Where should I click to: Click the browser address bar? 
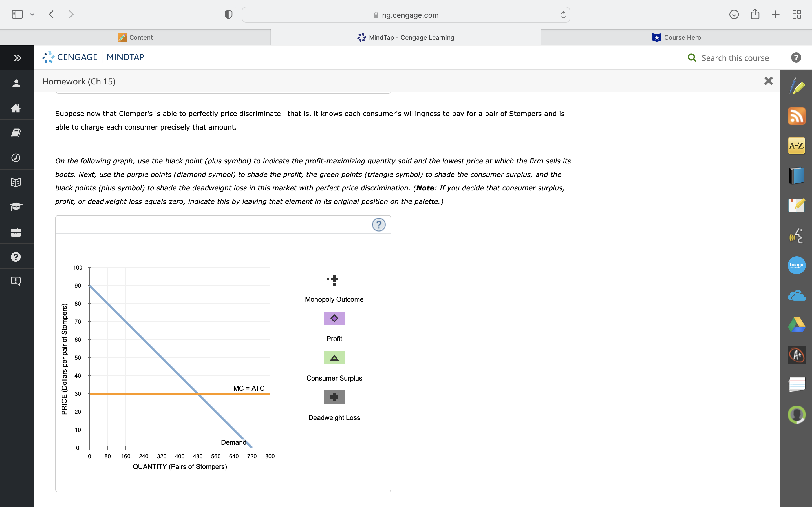coord(406,15)
